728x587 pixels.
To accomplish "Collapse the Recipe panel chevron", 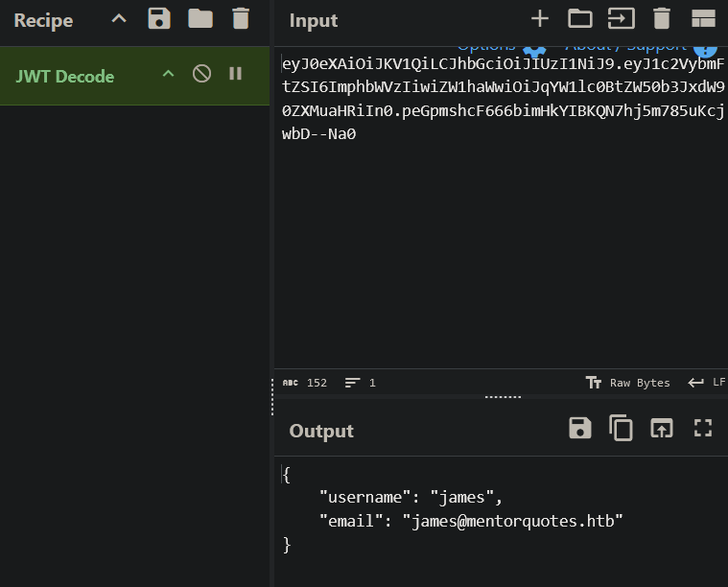I will 119,19.
